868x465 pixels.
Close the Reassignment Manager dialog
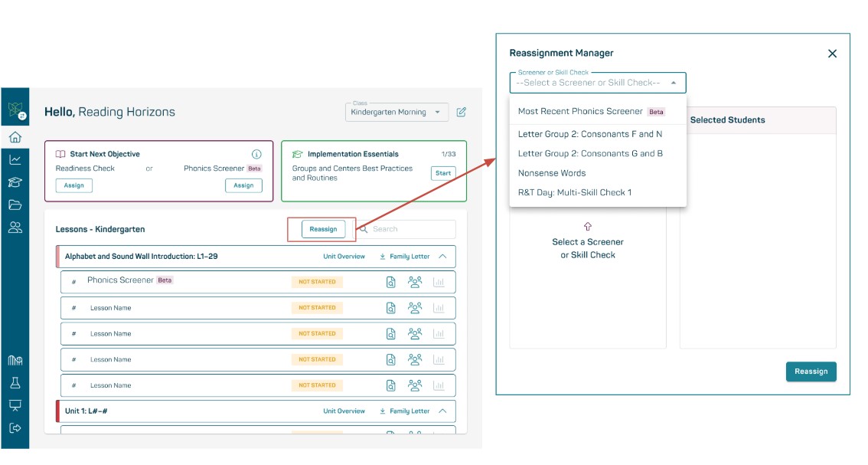[832, 54]
